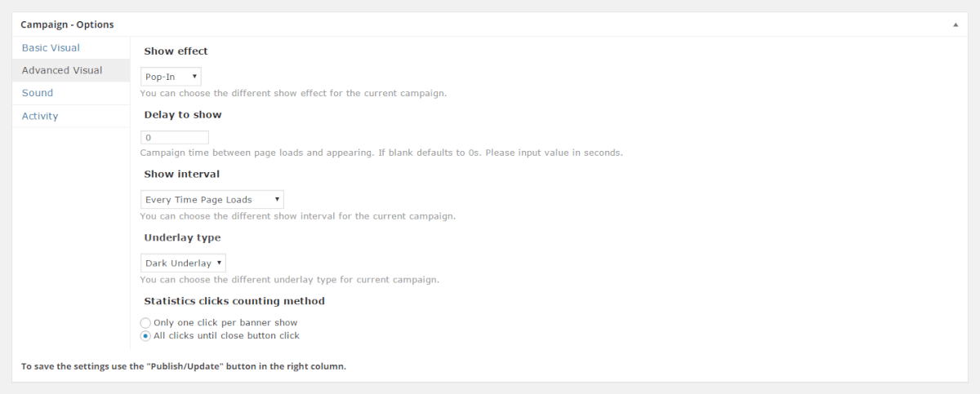This screenshot has height=394, width=980.
Task: Select the Advanced Visual tab
Action: pyautogui.click(x=62, y=71)
